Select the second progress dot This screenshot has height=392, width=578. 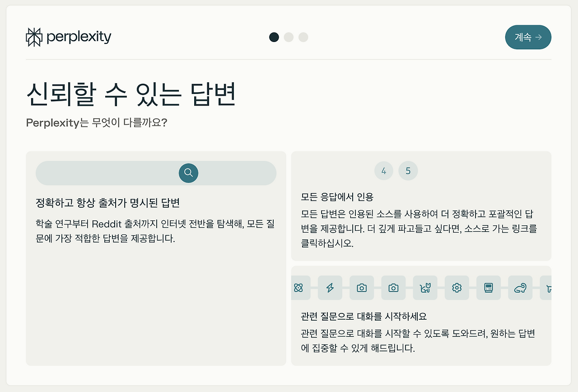click(x=289, y=37)
